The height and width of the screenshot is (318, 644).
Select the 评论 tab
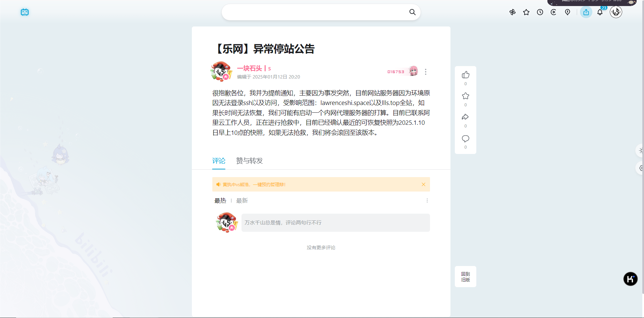pos(219,161)
